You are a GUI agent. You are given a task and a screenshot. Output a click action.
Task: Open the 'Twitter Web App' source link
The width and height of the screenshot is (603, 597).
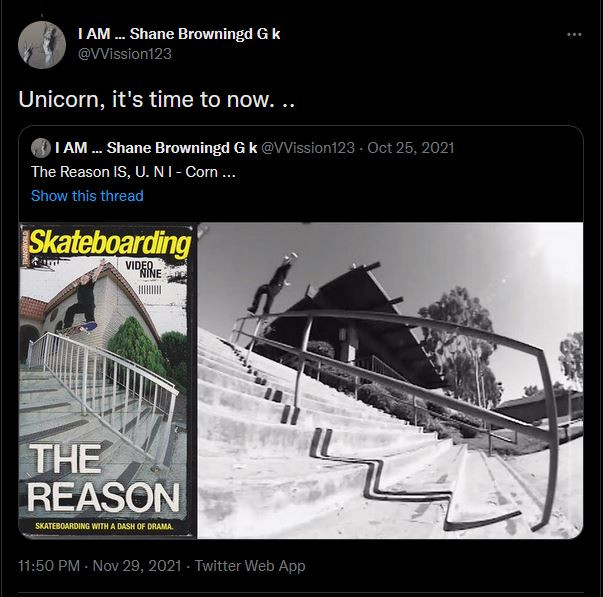click(x=250, y=566)
